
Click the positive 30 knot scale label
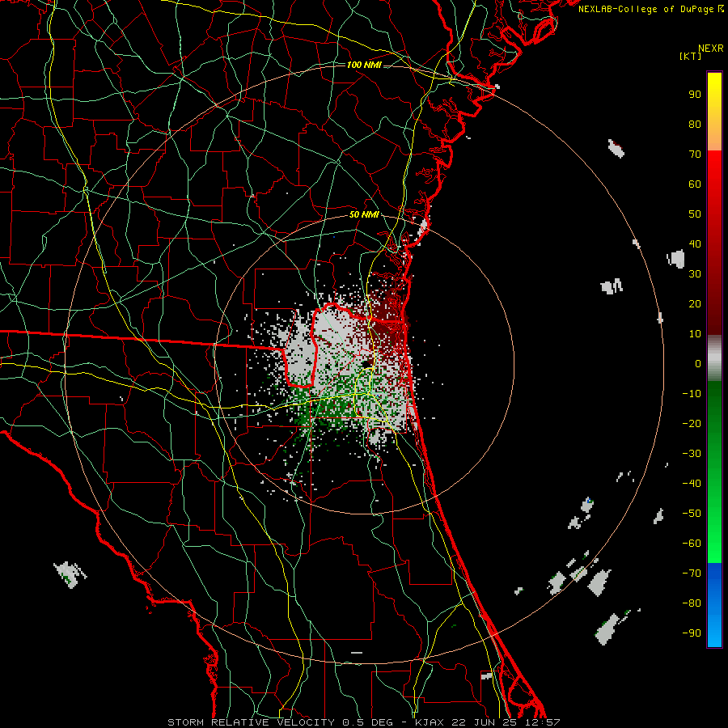point(695,274)
